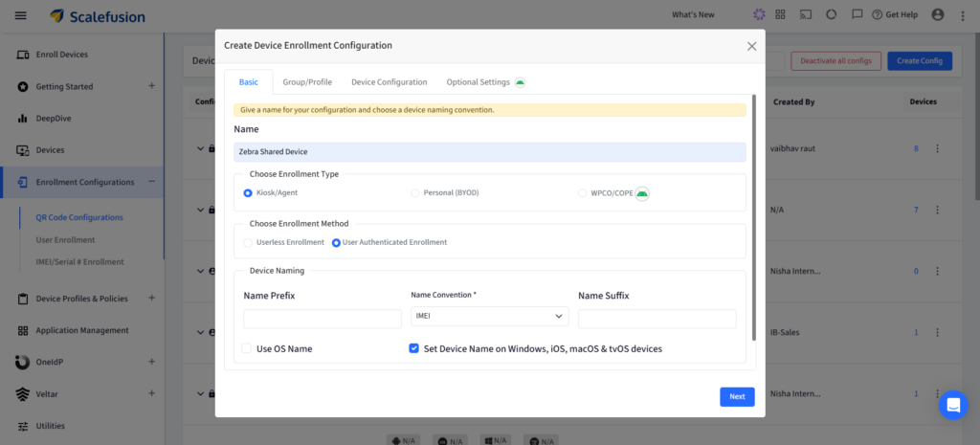Open the purple gear sparkle icon

[759, 14]
